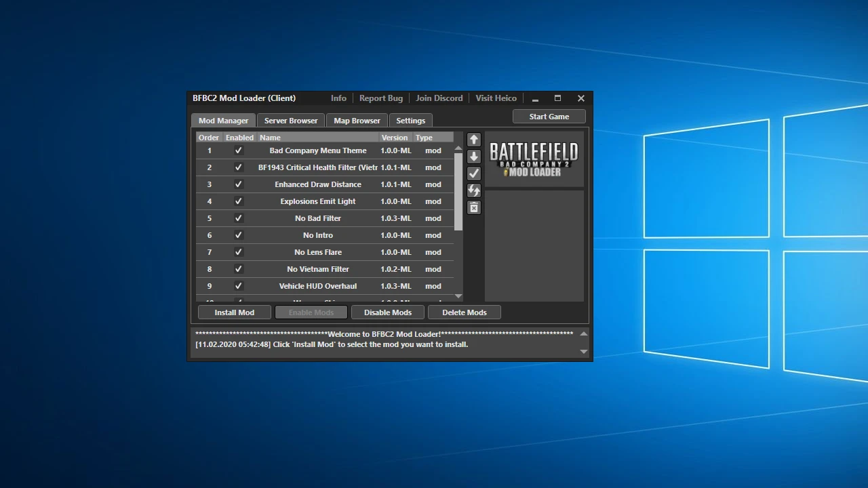Click the Report Bug link
868x488 pixels.
(381, 98)
